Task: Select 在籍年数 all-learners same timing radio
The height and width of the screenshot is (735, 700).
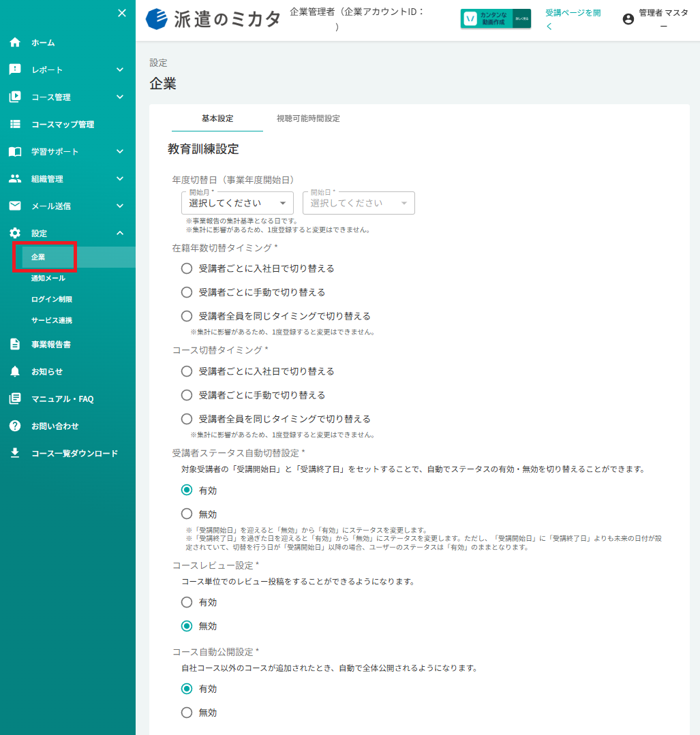Action: click(187, 316)
